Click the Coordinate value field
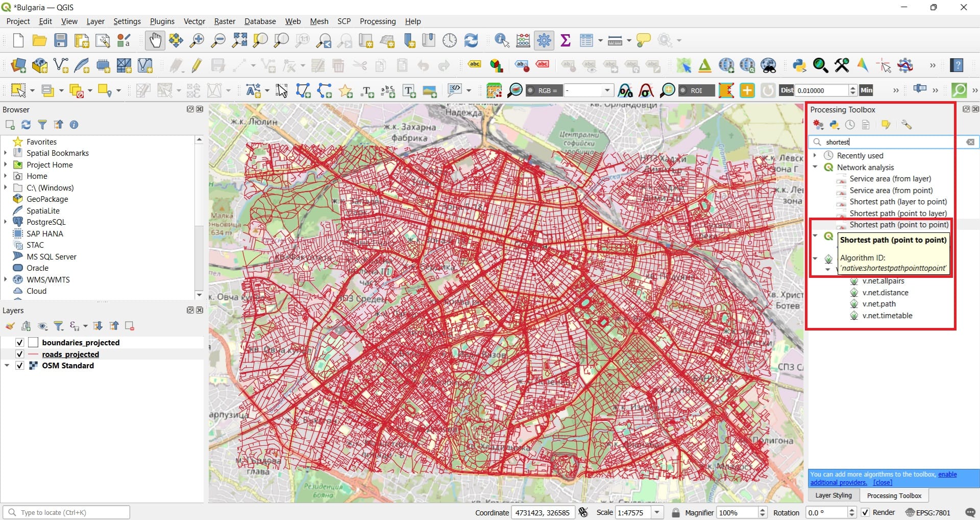Viewport: 980px width, 520px height. pyautogui.click(x=543, y=512)
